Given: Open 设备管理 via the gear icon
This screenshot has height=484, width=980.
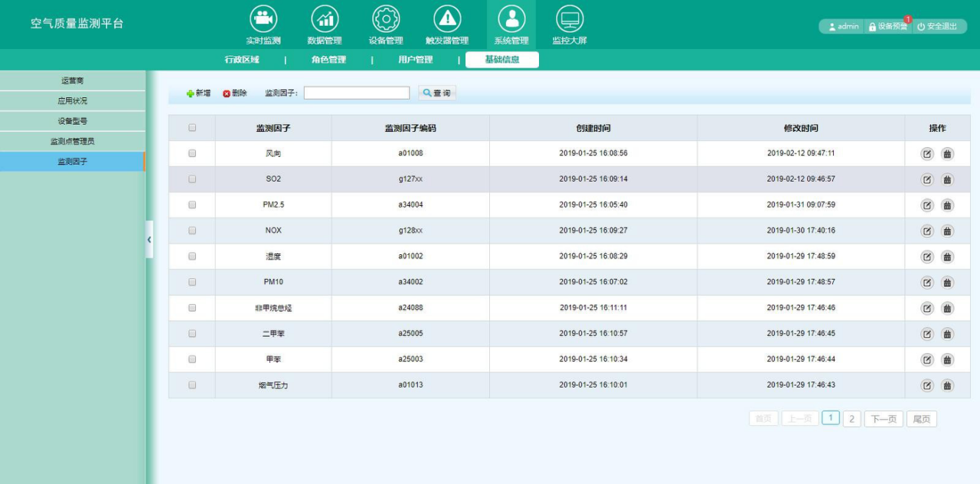Looking at the screenshot, I should 386,17.
